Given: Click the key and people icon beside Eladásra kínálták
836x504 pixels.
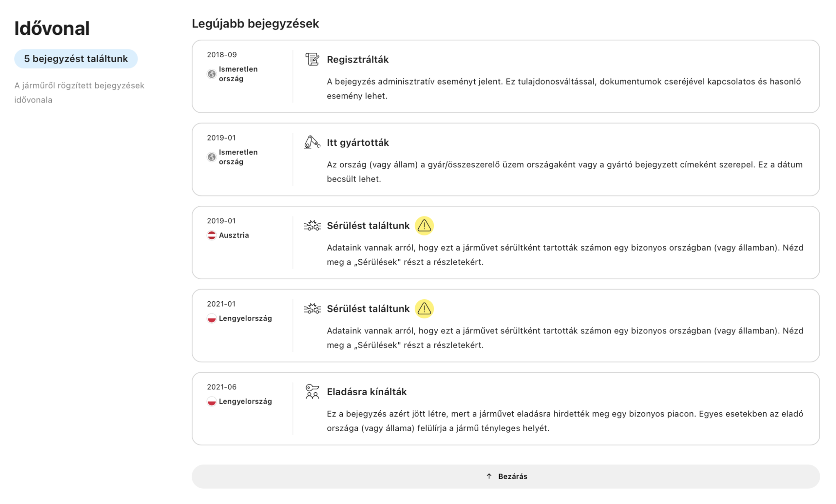Looking at the screenshot, I should tap(312, 392).
